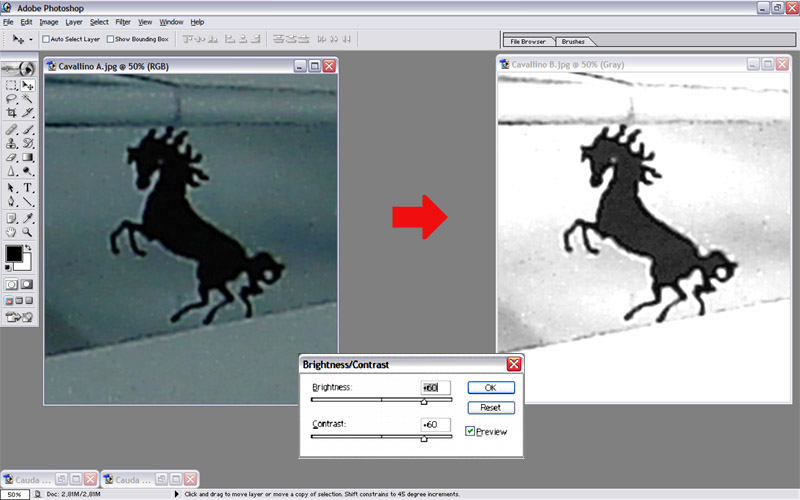Open the Help menu
Viewport: 800px width, 500px height.
tap(197, 22)
